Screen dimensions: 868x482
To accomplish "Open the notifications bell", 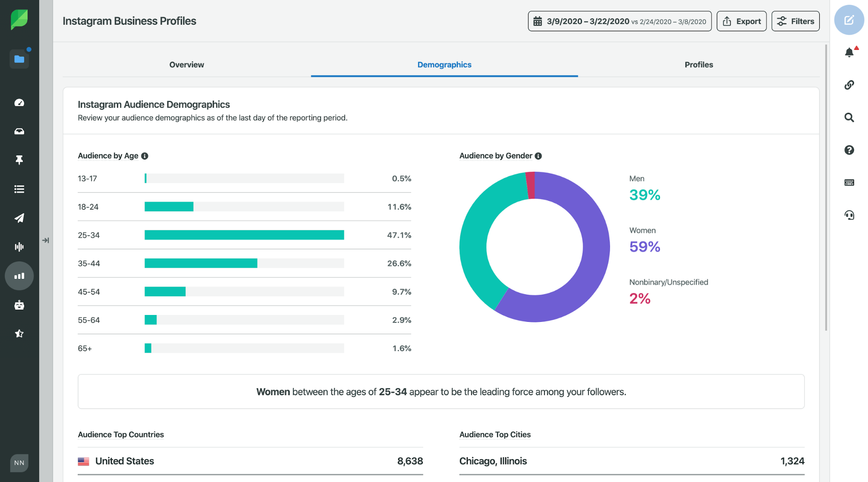I will 850,52.
